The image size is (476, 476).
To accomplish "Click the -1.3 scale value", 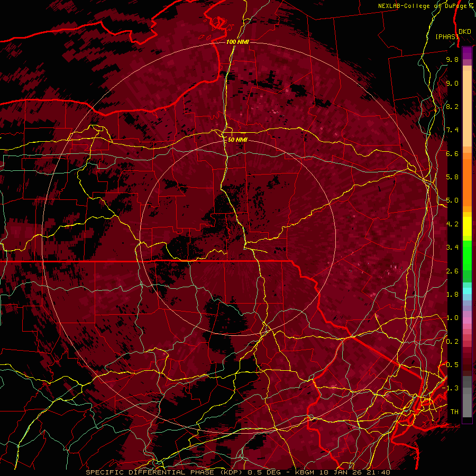I will click(451, 388).
